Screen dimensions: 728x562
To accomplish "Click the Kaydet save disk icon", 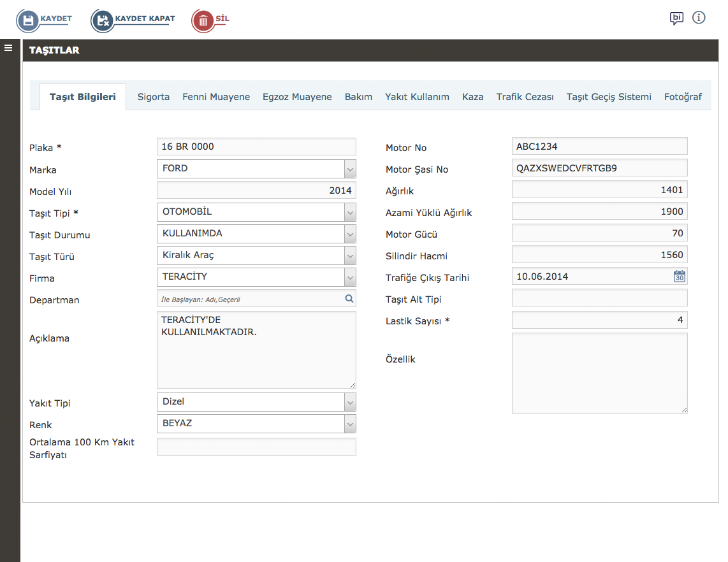I will pos(28,20).
